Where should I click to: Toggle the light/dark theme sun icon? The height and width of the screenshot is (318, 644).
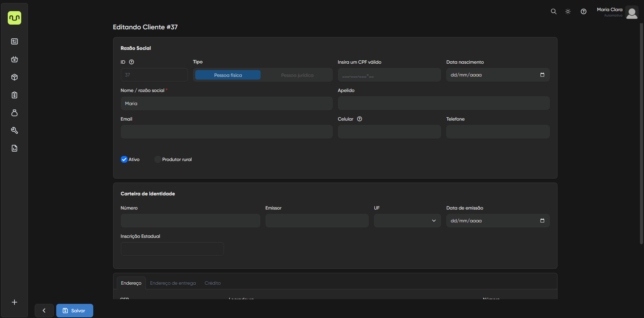click(x=568, y=11)
